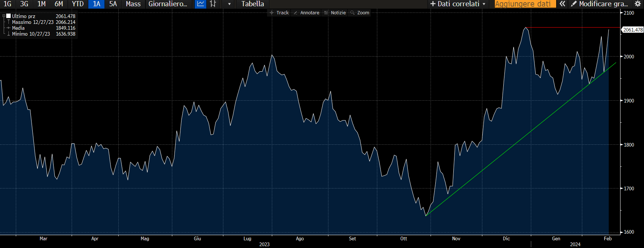Click the Tabella button
Viewport: 644px width, 248px height.
(252, 4)
